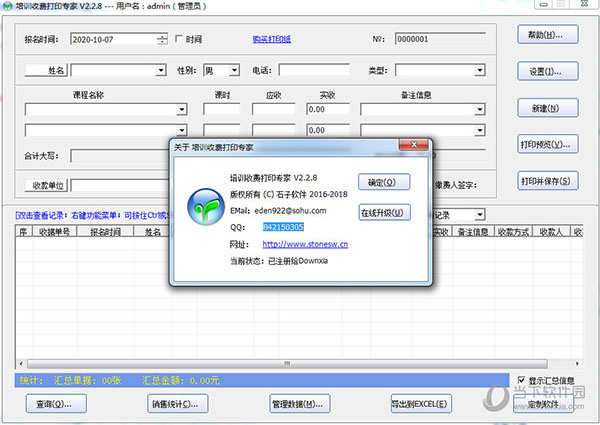Click the table scrollbar right arrow
This screenshot has height=425, width=600.
tap(577, 363)
